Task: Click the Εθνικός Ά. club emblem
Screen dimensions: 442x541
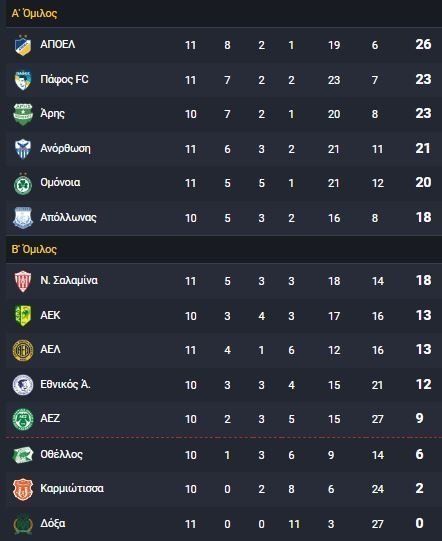Action: click(x=23, y=385)
